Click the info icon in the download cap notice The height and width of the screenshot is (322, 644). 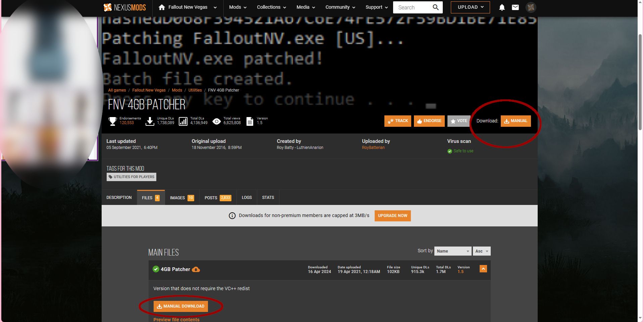click(232, 216)
